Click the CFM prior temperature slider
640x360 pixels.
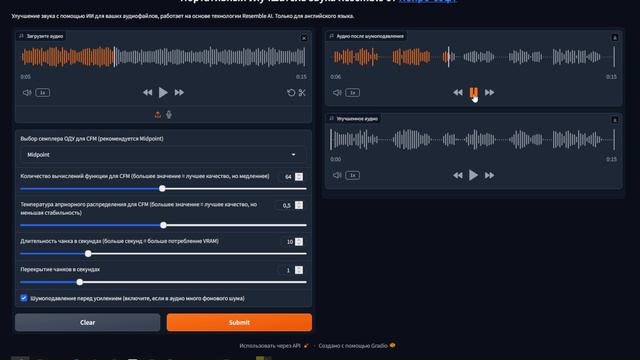click(163, 225)
